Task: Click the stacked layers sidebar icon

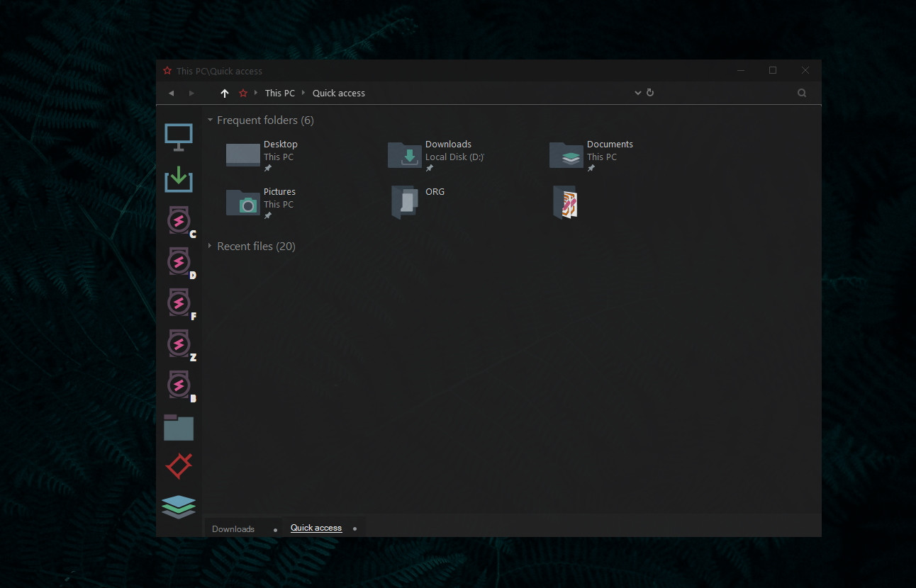Action: (179, 507)
